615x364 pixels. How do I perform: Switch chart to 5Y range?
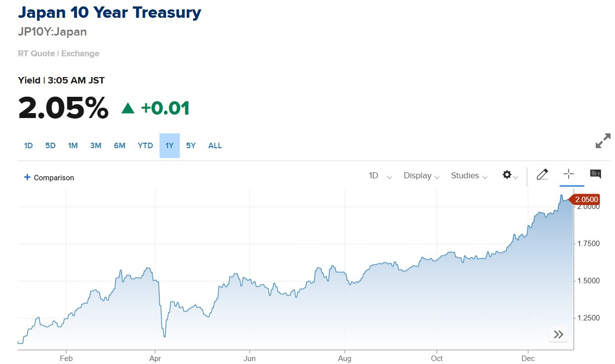click(191, 146)
